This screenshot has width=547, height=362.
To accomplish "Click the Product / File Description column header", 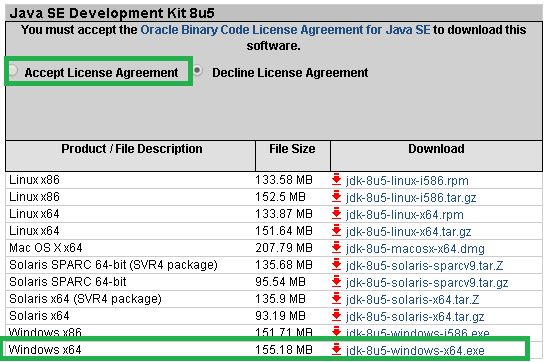I will tap(130, 156).
